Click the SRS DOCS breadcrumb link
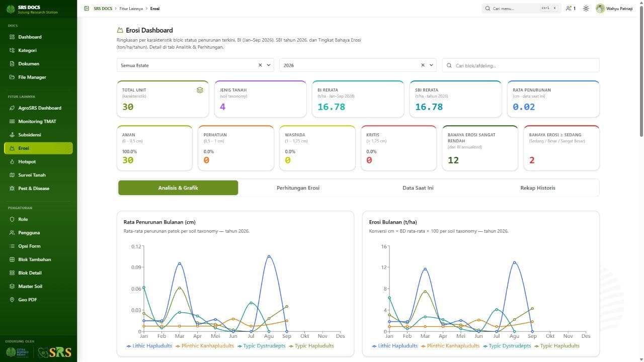Screen dimensions: 644x362 point(103,9)
